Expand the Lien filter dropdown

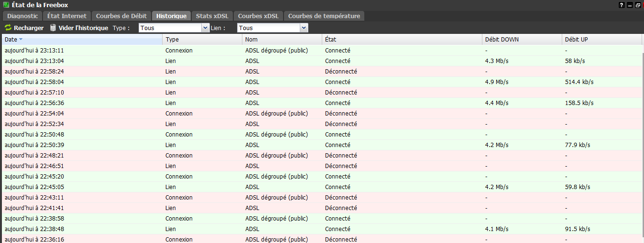coord(304,28)
